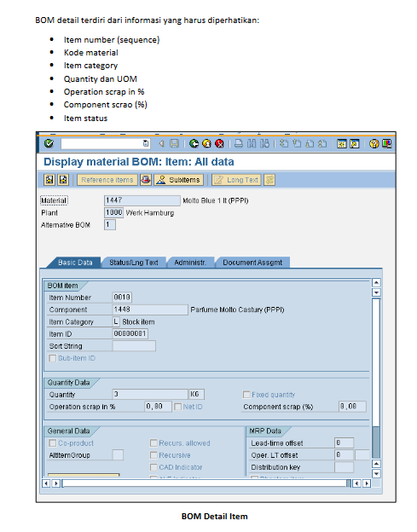The width and height of the screenshot is (417, 532).
Task: Click the Reference items button
Action: [107, 180]
